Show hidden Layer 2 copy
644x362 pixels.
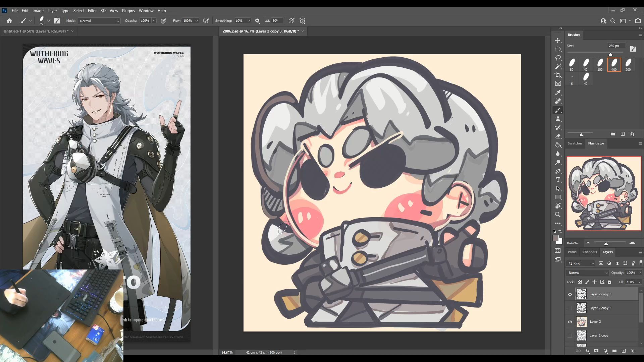click(x=570, y=336)
